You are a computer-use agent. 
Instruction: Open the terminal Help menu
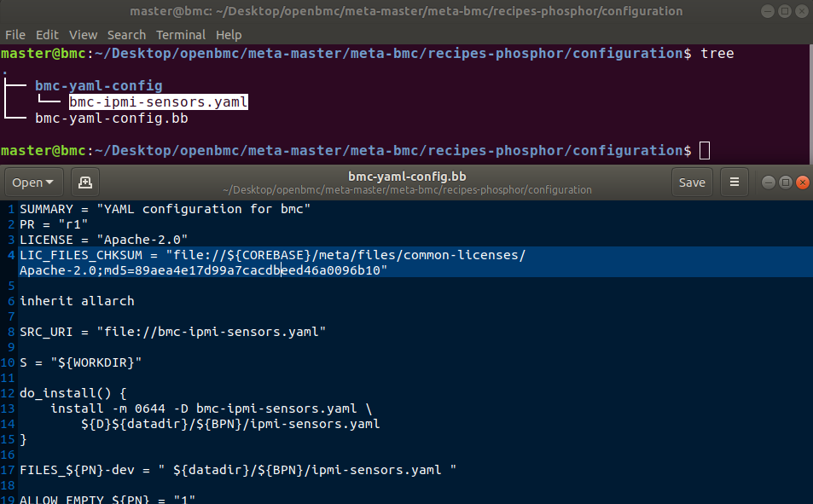227,34
